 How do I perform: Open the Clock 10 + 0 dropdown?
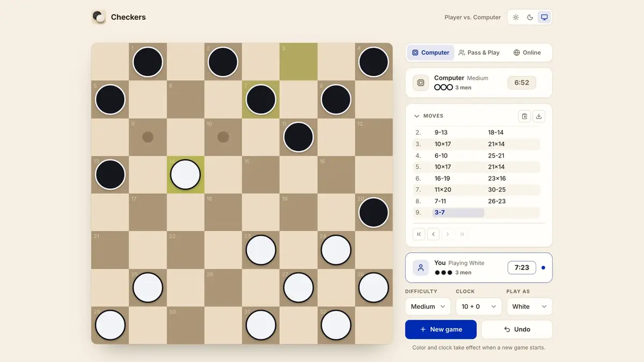pyautogui.click(x=479, y=306)
